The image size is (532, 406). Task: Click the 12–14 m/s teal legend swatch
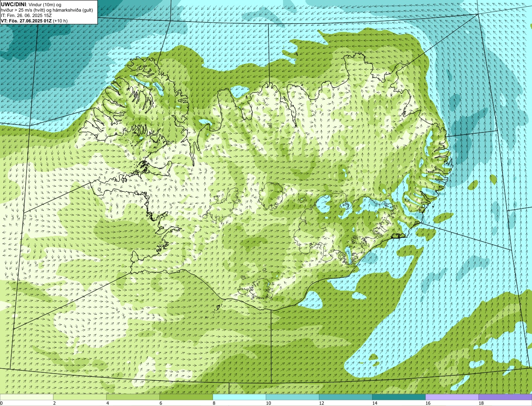346,397
